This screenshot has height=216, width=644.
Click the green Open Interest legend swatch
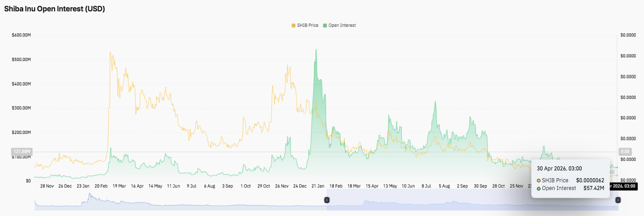325,26
